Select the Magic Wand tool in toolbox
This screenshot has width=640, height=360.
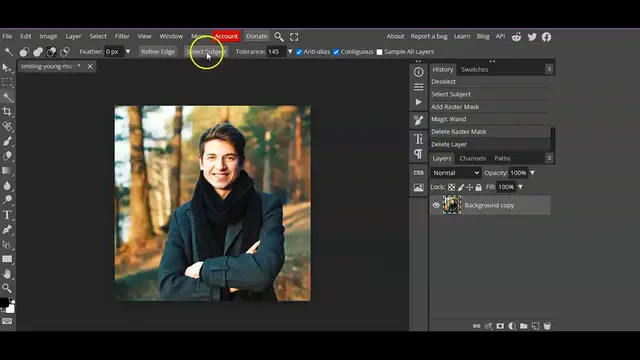tap(7, 97)
